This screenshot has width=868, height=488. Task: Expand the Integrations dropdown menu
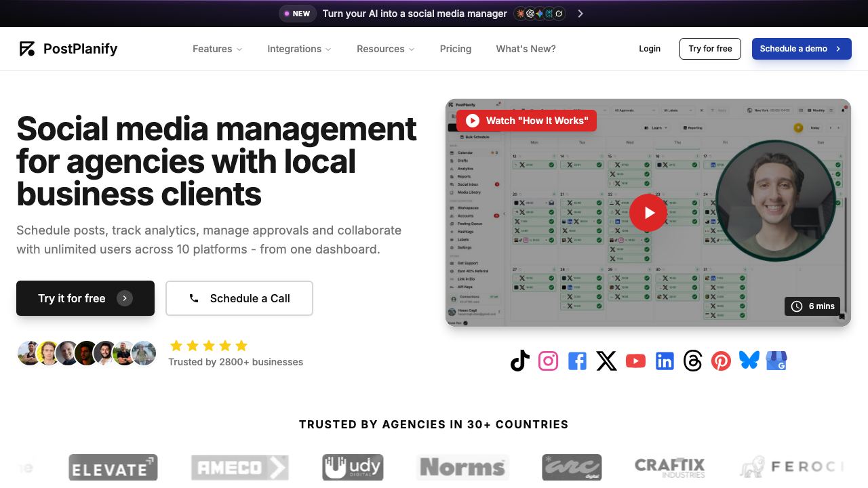[x=299, y=49]
